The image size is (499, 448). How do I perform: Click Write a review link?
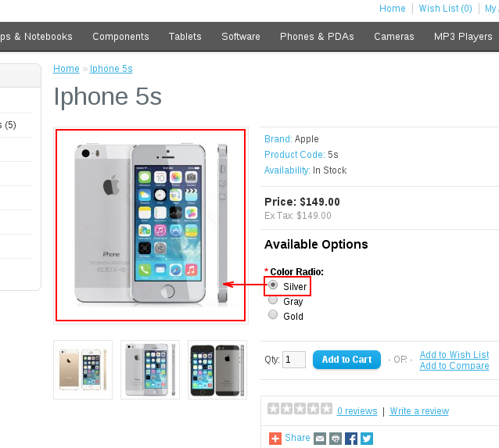(x=419, y=411)
